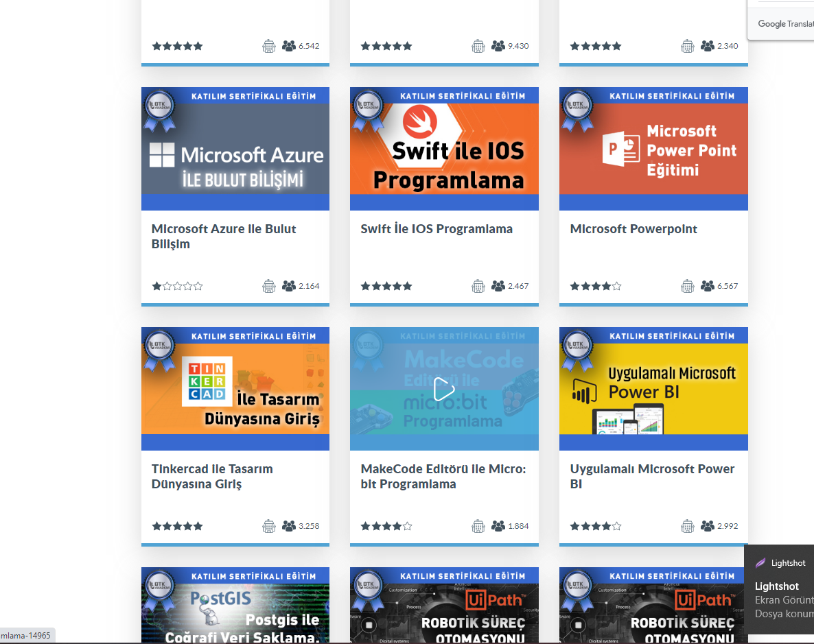814x644 pixels.
Task: Click calendar icon on Microsoft Powerpoint card
Action: point(687,286)
